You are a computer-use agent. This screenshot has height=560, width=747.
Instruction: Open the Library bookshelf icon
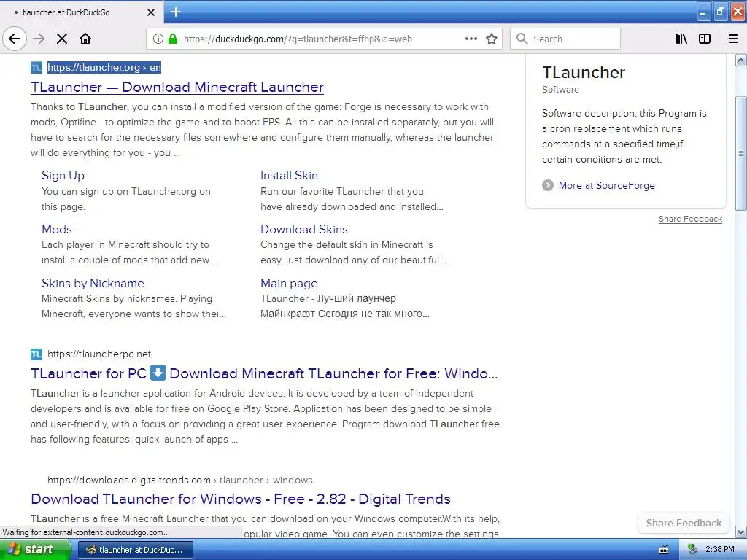click(682, 39)
